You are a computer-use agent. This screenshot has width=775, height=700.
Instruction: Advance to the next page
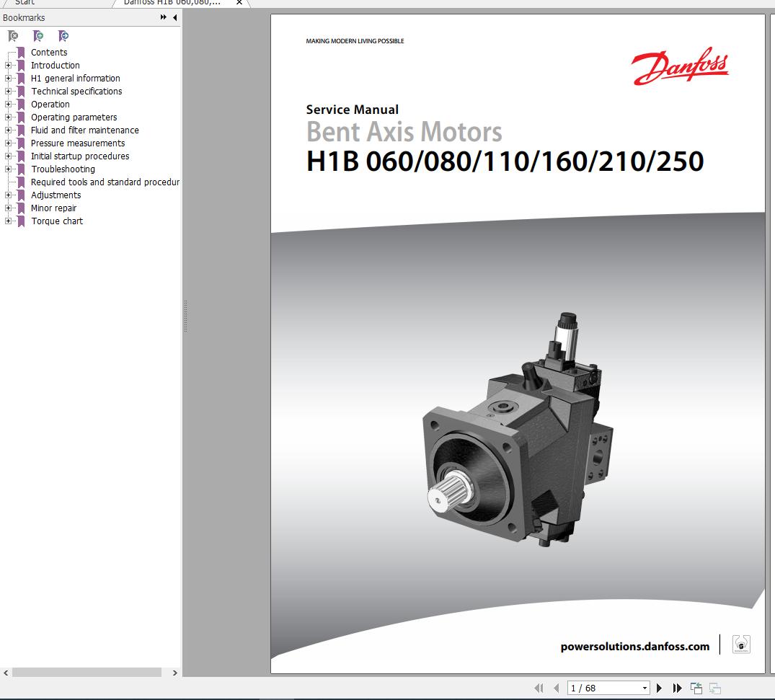coord(659,688)
